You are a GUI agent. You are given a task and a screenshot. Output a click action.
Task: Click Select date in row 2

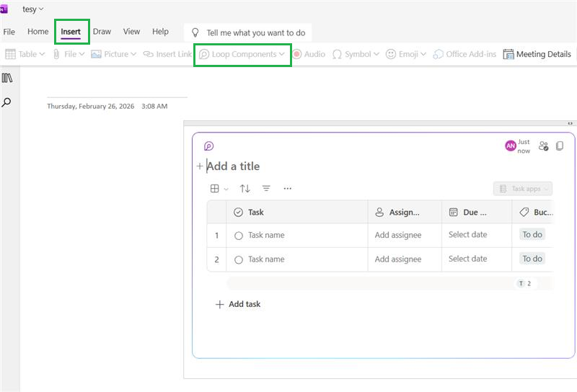[x=467, y=259]
